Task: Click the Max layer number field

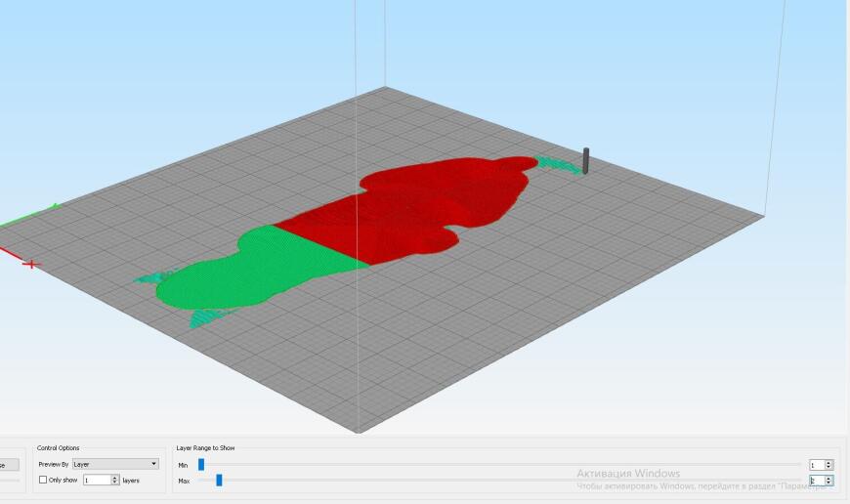Action: [x=817, y=481]
